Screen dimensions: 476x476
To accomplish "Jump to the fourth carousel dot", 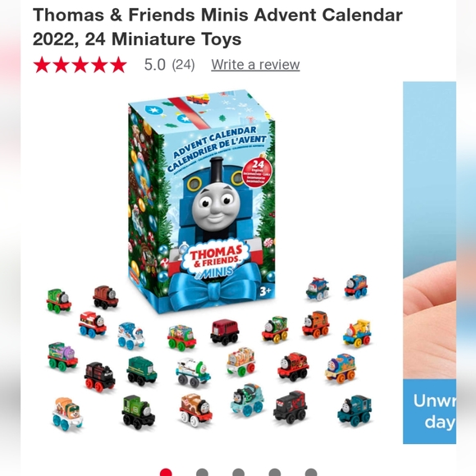I will tap(275, 473).
